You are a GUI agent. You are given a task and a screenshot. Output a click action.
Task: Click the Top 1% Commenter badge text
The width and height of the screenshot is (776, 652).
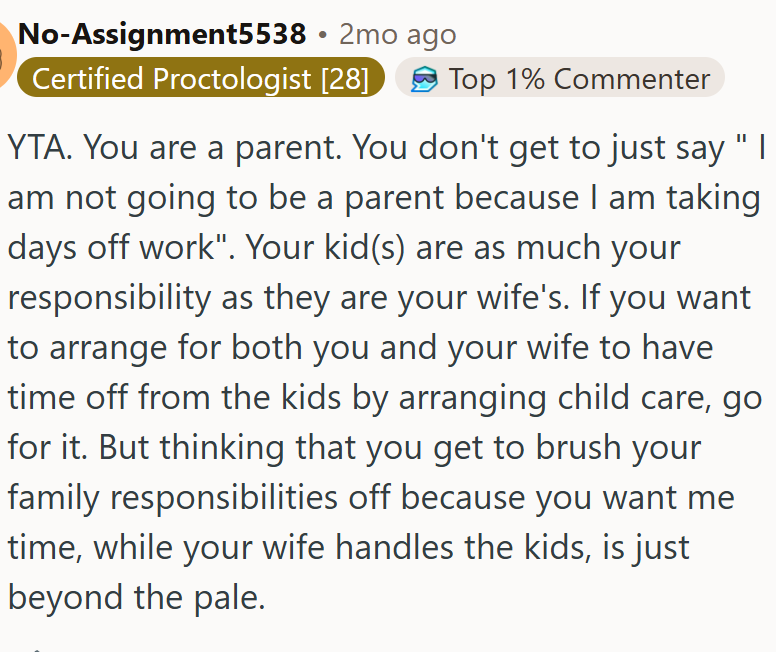579,79
